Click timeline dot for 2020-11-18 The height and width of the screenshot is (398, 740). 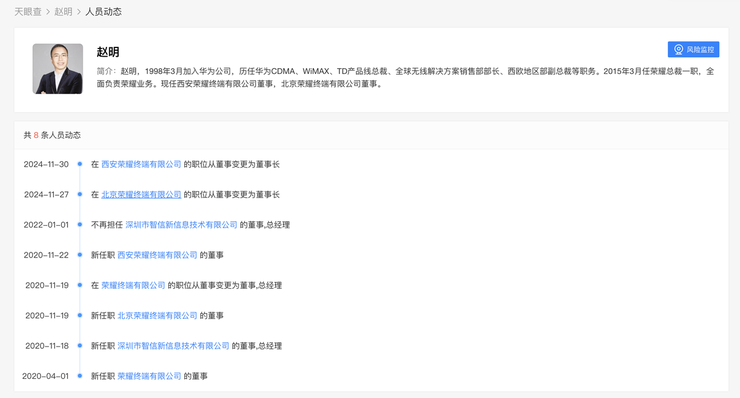(80, 346)
